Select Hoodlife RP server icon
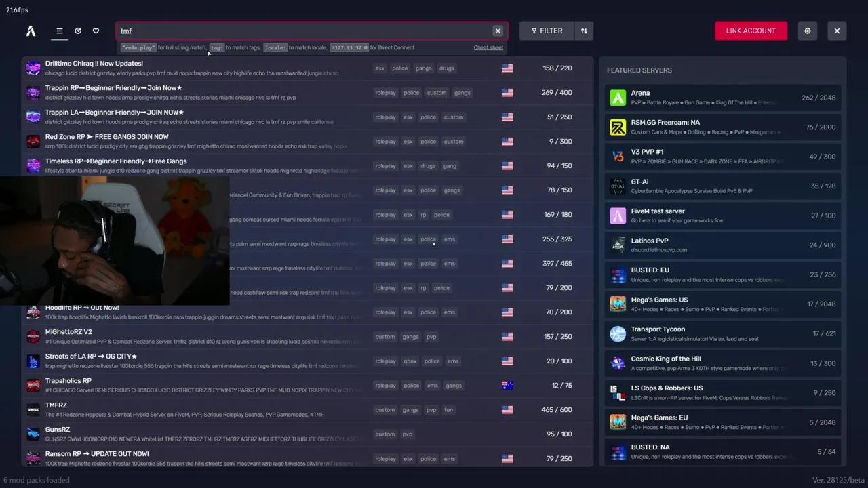868x488 pixels. (x=33, y=312)
